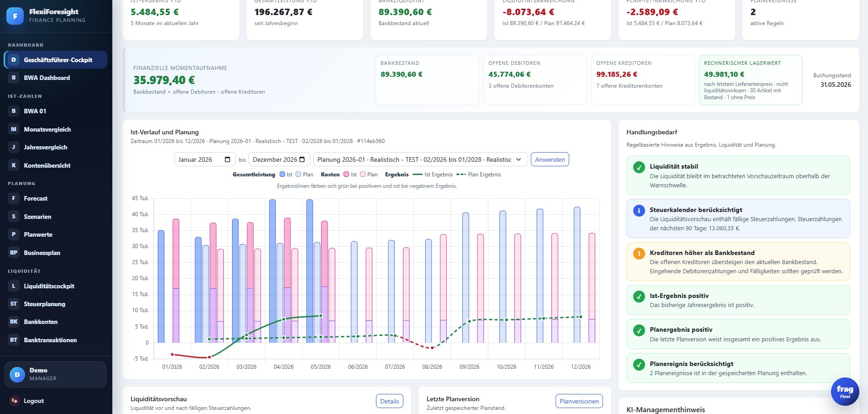Click the Januar 2026 start date field
Image resolution: width=868 pixels, height=414 pixels.
pyautogui.click(x=204, y=159)
